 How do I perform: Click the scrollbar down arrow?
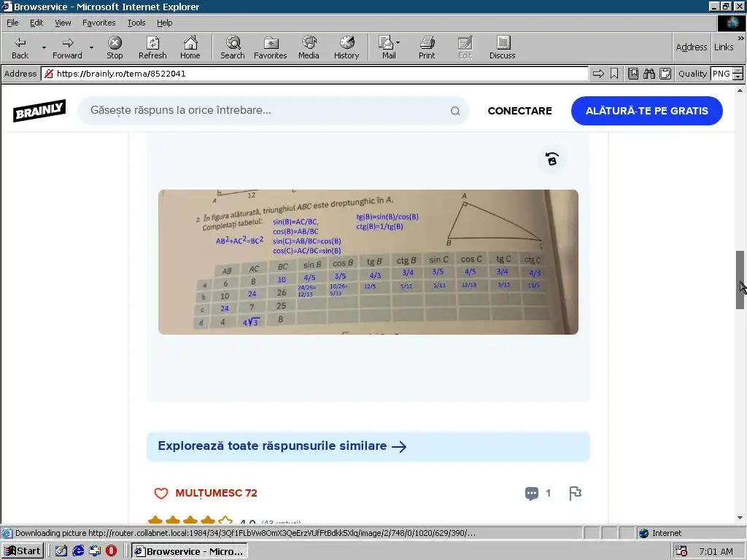pos(740,518)
